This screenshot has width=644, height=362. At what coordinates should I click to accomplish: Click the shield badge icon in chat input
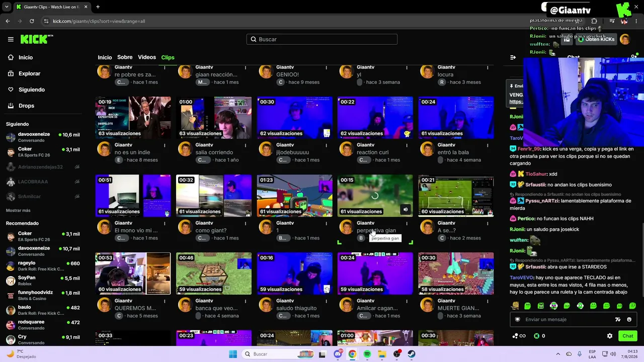[518, 319]
